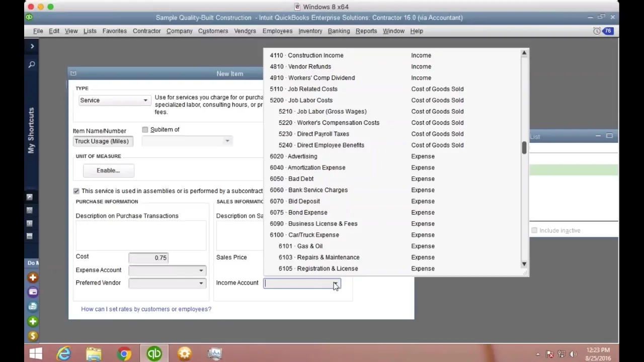The image size is (644, 362).
Task: Uncheck the assemblies or subcontractor checkbox
Action: (x=76, y=191)
